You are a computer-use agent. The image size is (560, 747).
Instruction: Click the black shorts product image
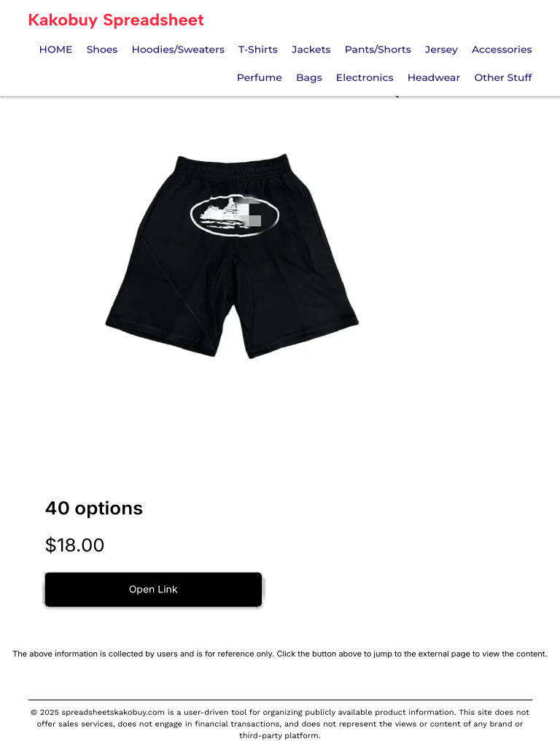point(232,256)
